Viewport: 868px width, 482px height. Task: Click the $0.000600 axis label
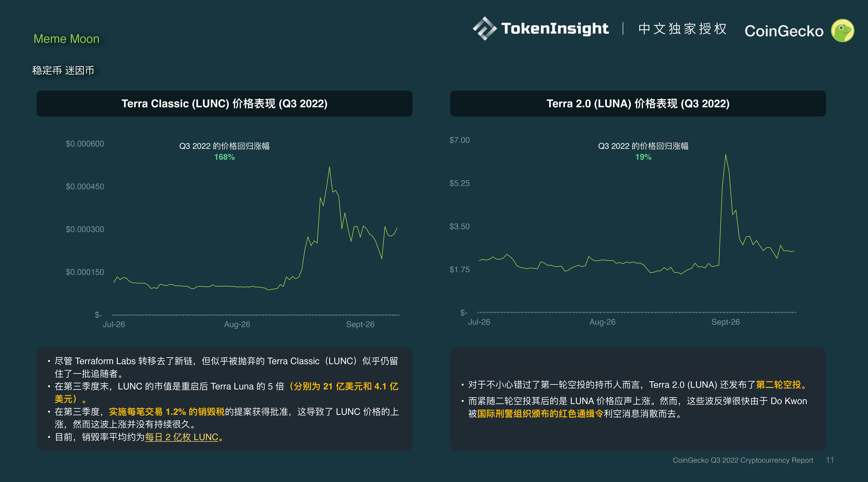tap(85, 144)
